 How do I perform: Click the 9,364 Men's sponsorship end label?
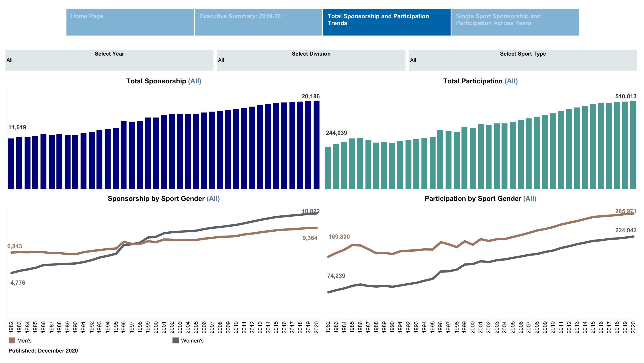point(310,238)
